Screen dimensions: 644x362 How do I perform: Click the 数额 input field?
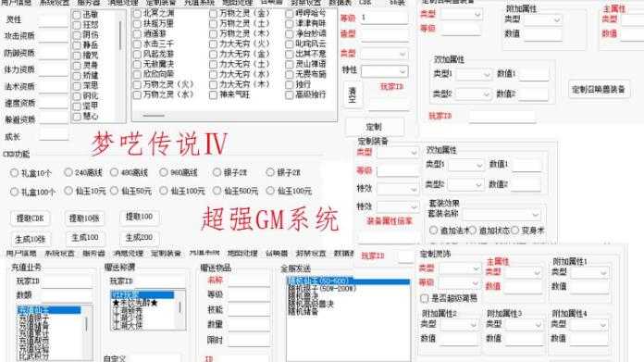click(66, 295)
